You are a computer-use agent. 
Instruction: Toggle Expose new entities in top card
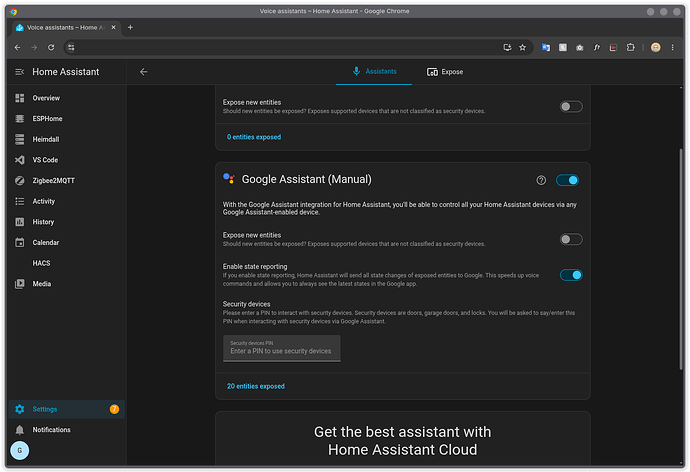tap(571, 106)
